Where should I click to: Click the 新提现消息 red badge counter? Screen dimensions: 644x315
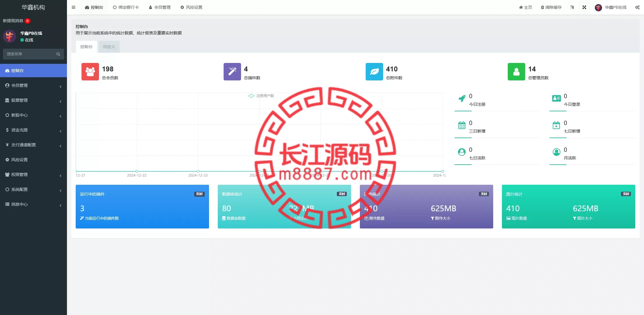point(27,21)
